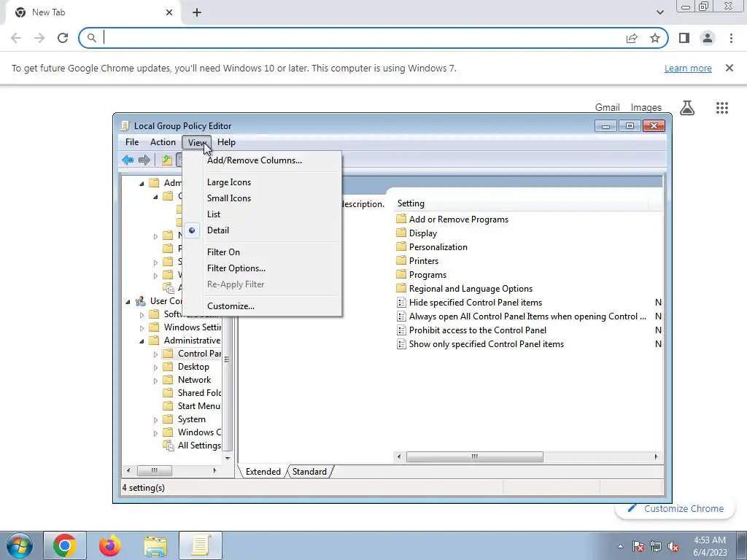Open the Chrome Labs flask icon
The width and height of the screenshot is (747, 560).
click(687, 108)
